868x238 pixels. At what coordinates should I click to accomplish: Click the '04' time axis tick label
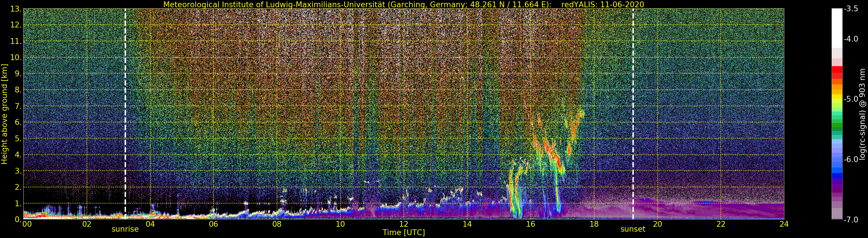150,224
